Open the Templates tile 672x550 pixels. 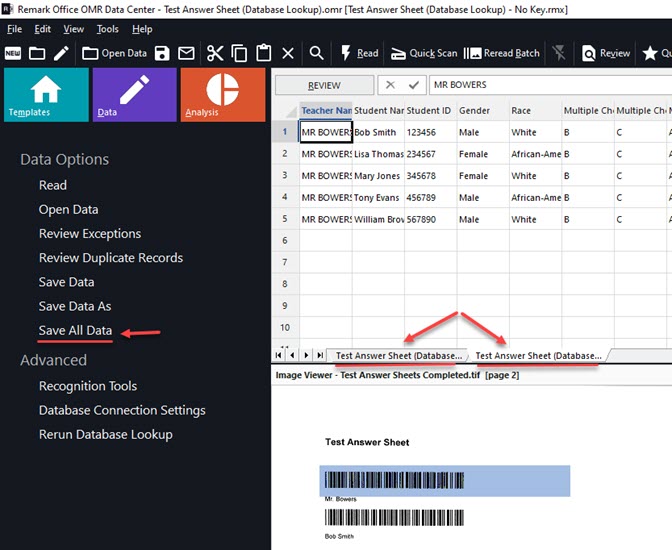[x=46, y=95]
